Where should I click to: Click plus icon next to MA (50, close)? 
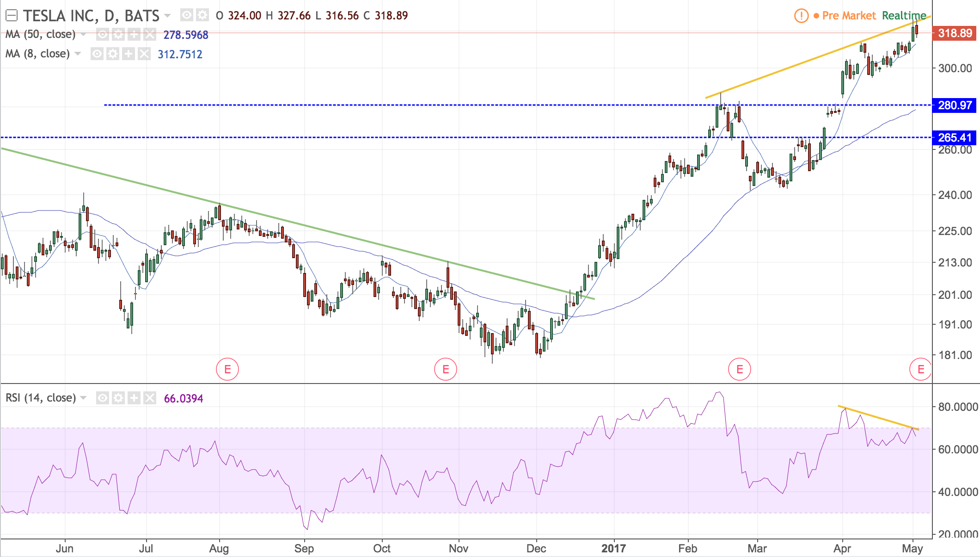(134, 34)
